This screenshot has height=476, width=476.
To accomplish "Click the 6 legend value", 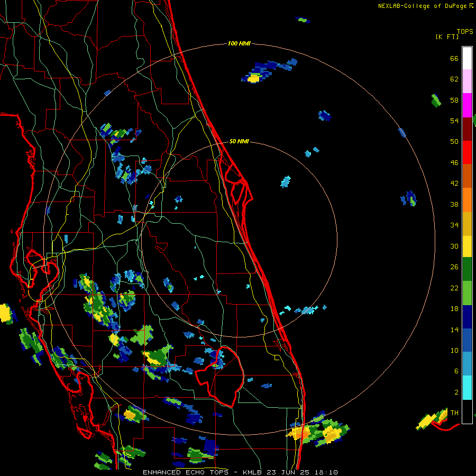I will coord(456,371).
